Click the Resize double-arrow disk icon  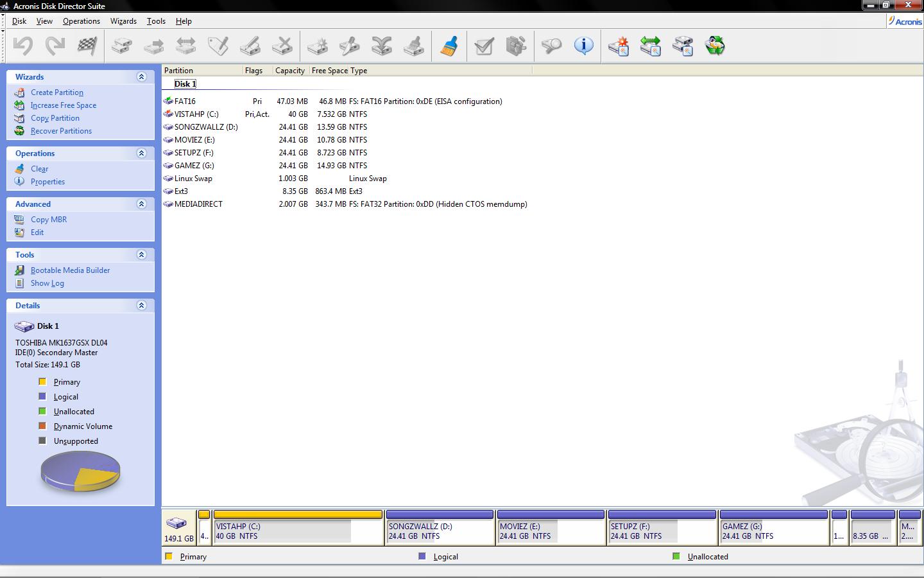point(186,46)
